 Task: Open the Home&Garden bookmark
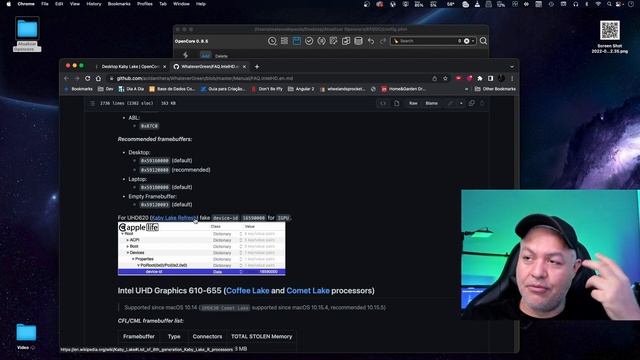[403, 89]
